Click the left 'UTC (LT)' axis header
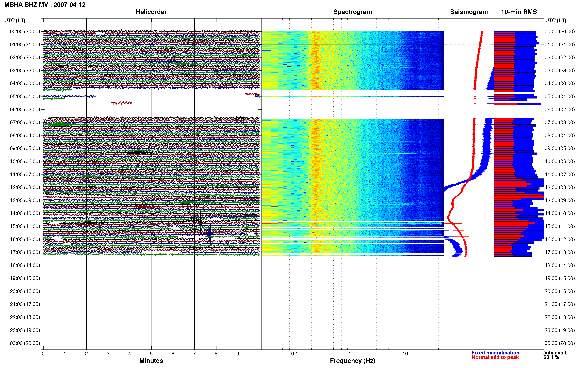The image size is (588, 368). [15, 20]
